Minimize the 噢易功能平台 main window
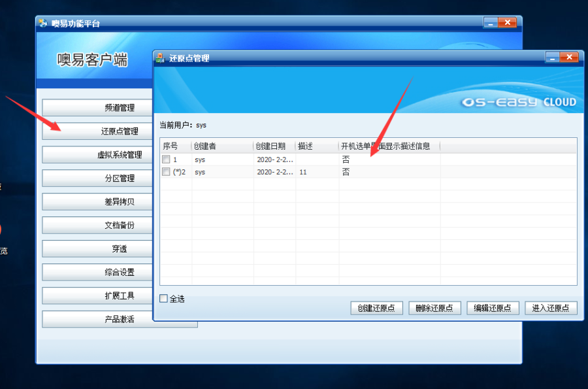This screenshot has height=389, width=588. (490, 23)
